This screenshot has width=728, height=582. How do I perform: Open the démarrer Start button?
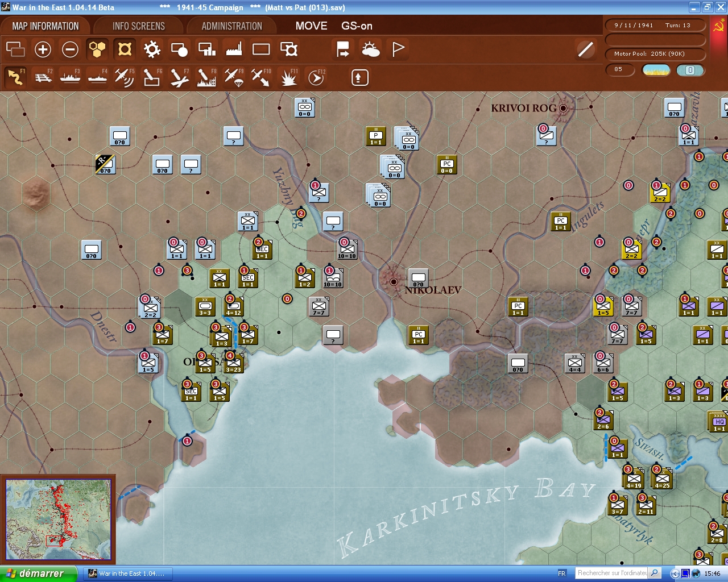pyautogui.click(x=38, y=573)
